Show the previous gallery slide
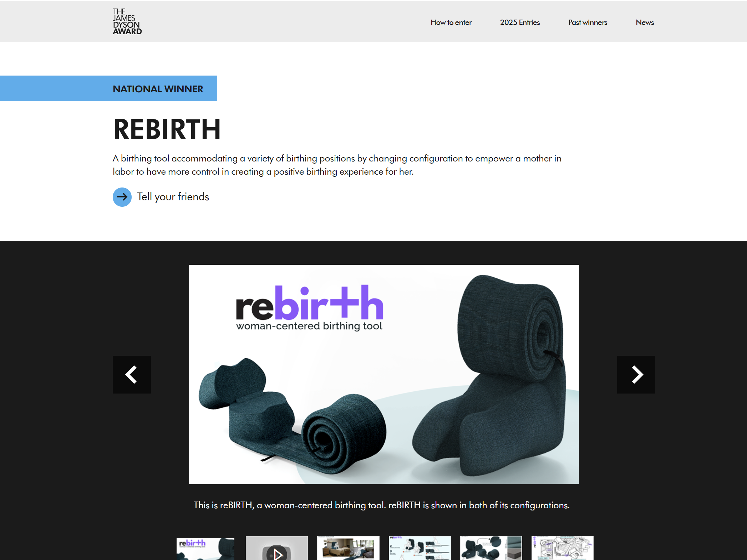The width and height of the screenshot is (747, 560). click(x=132, y=374)
